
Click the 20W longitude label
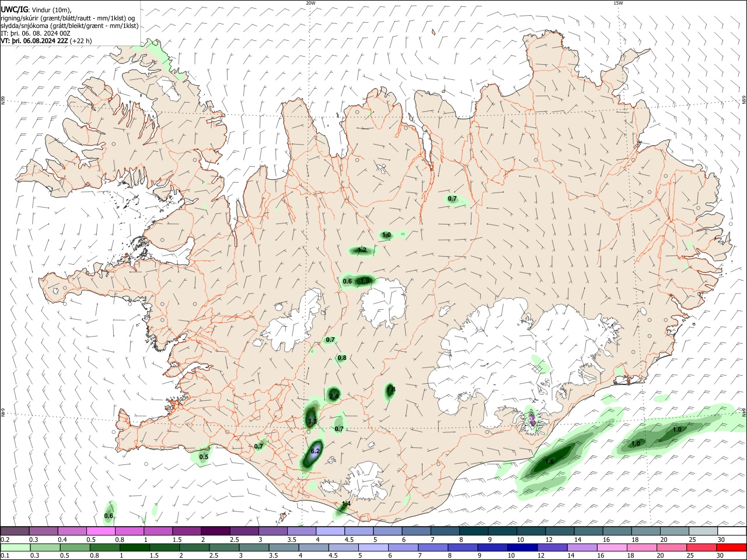[310, 3]
